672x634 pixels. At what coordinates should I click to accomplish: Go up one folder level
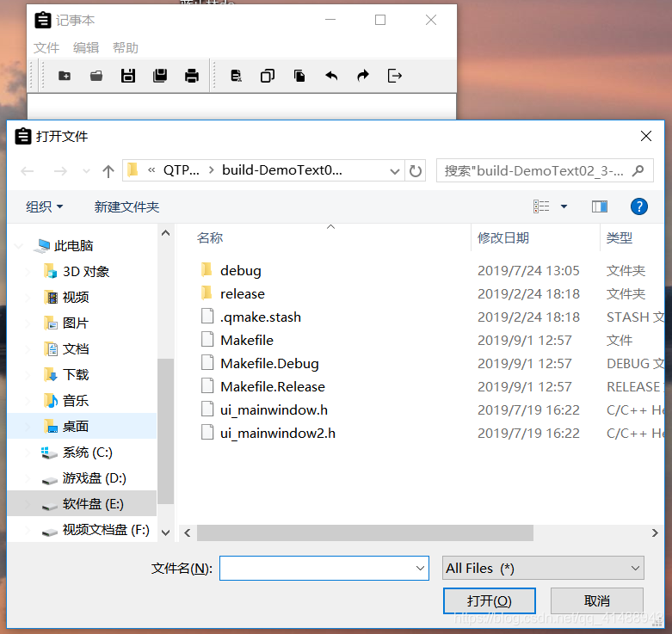tap(108, 171)
